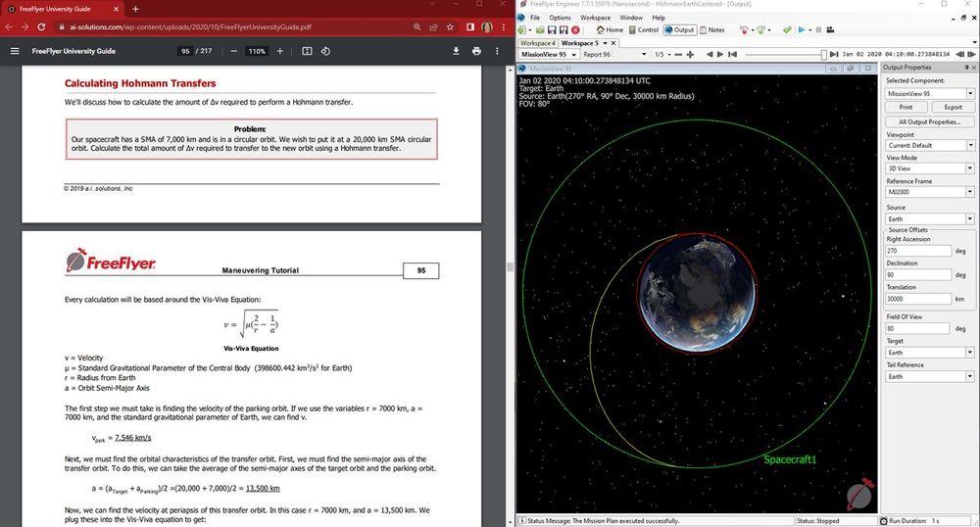The height and width of the screenshot is (527, 980).
Task: Open the Source dropdown set to Earth
Action: (970, 219)
